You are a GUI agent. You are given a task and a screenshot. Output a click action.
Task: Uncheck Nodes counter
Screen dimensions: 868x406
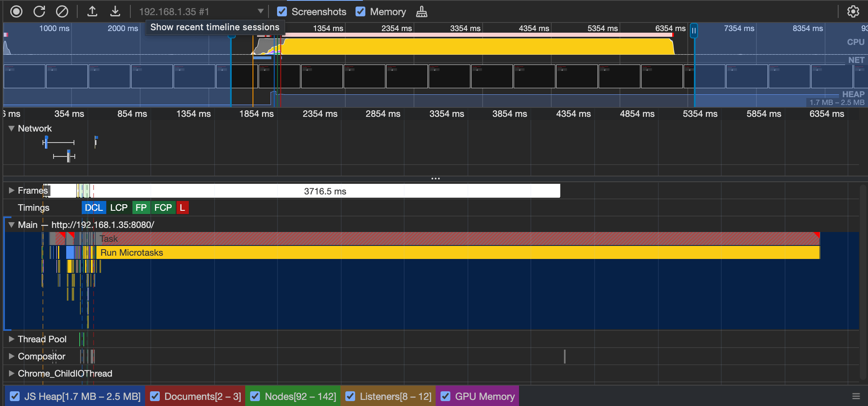(255, 396)
